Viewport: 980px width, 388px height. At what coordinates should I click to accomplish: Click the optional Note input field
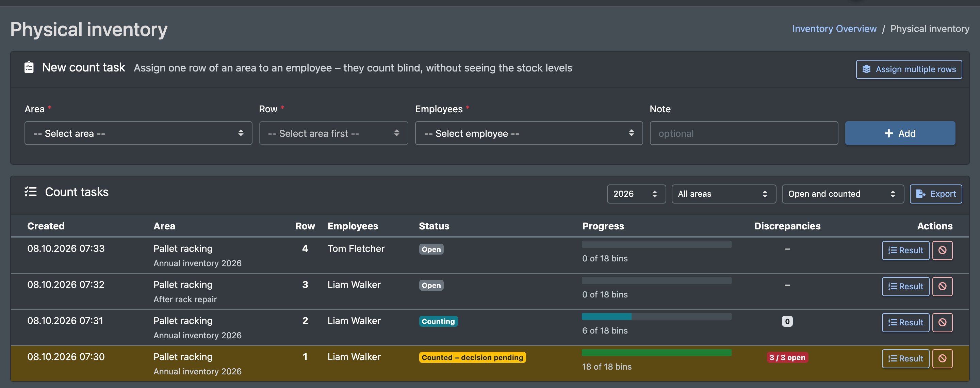(x=744, y=133)
